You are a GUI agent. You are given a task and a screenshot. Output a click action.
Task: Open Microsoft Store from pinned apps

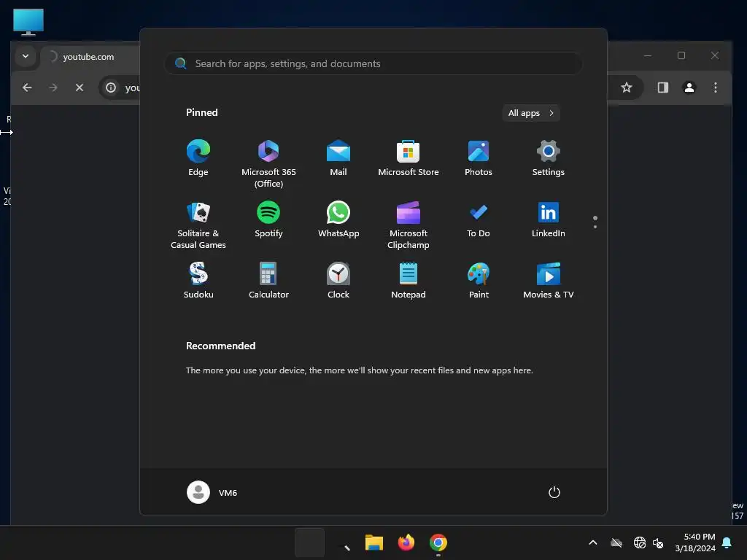coord(409,158)
